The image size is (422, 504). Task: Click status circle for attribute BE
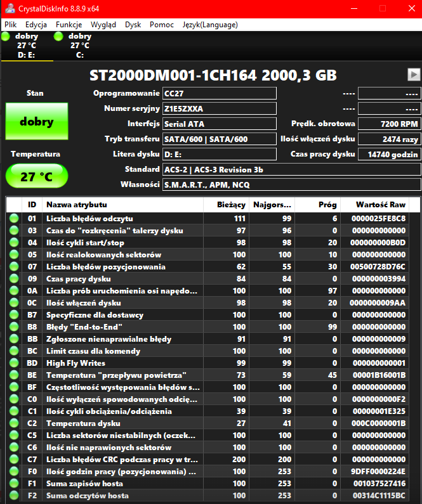point(14,375)
